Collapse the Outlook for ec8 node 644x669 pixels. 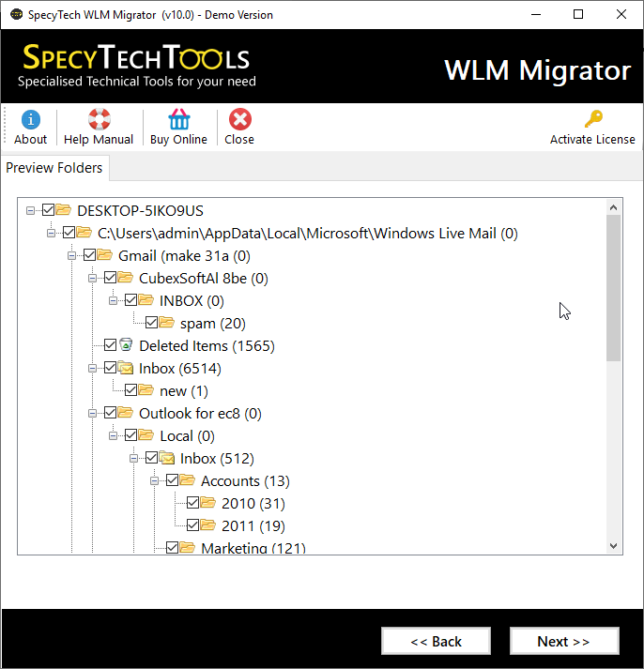pos(92,414)
